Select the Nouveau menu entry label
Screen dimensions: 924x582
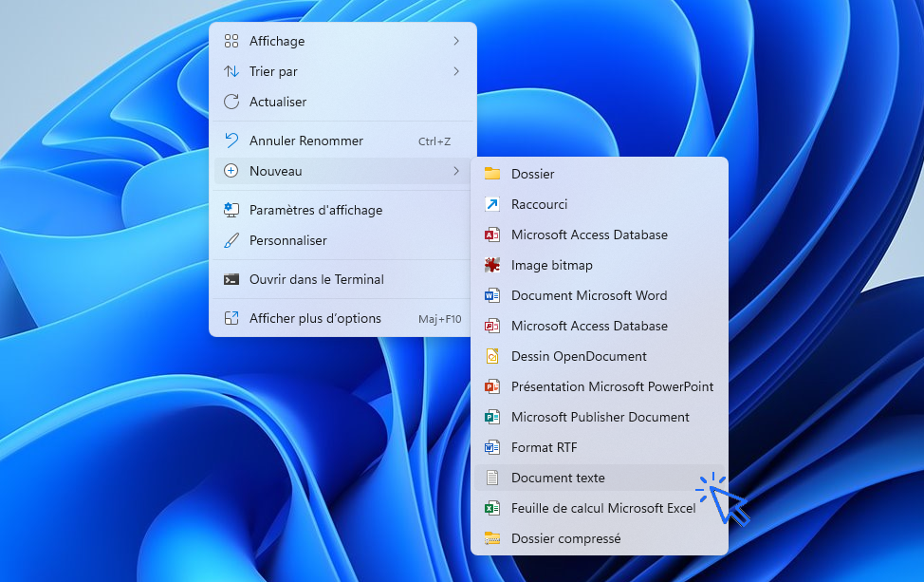[x=276, y=171]
